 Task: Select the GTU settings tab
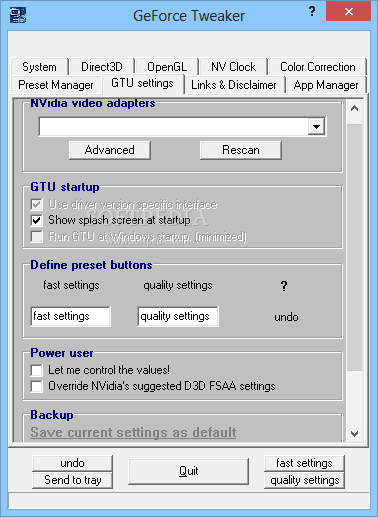[142, 83]
